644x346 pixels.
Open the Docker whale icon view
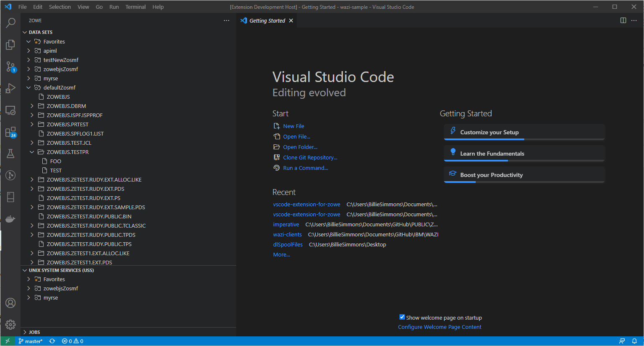(x=10, y=219)
